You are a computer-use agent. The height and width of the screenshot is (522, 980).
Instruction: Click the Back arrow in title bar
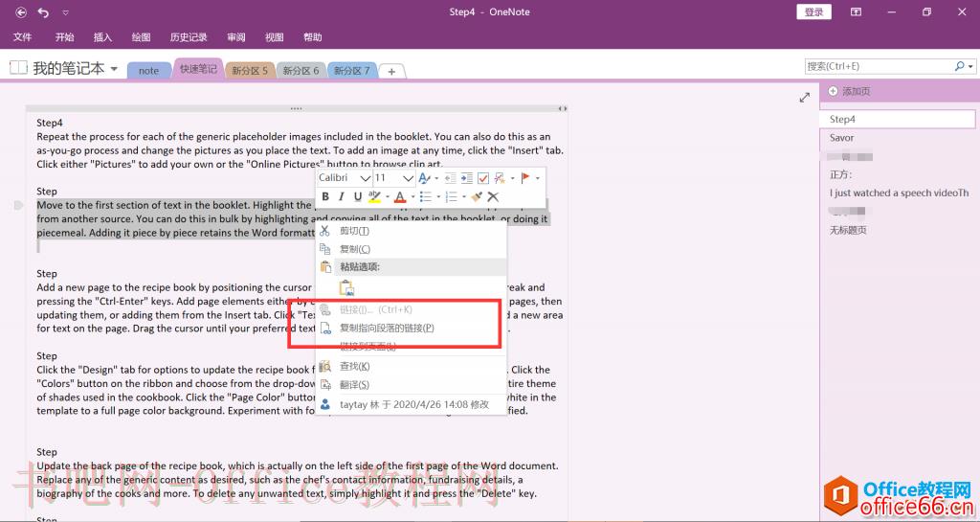tap(21, 11)
